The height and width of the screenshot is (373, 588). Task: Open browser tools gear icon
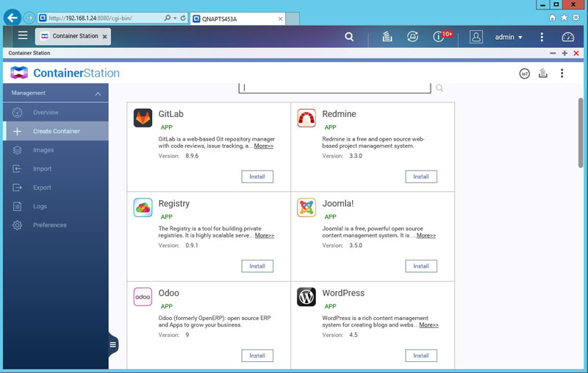[576, 18]
